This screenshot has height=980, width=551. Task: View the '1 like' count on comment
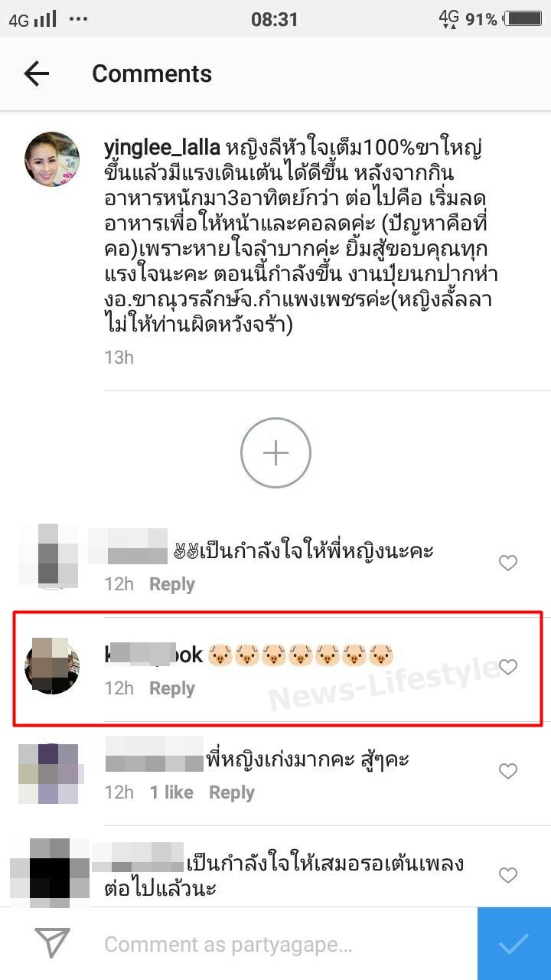(171, 792)
